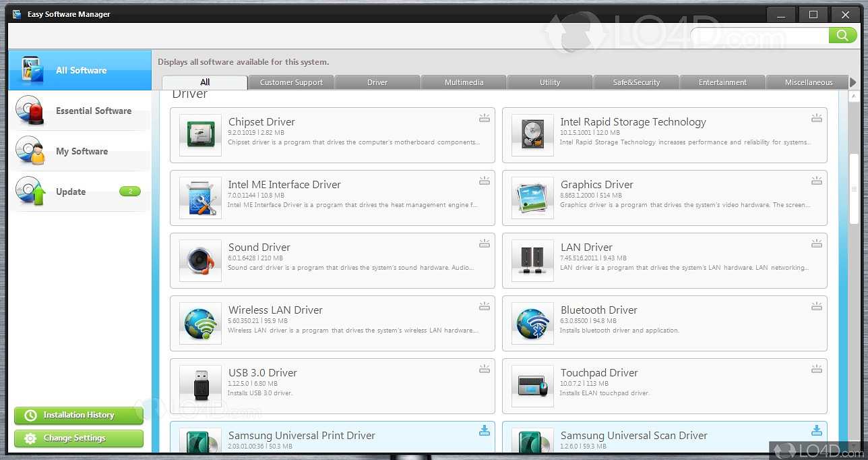Switch to the Multimedia tab
868x460 pixels.
click(x=464, y=82)
